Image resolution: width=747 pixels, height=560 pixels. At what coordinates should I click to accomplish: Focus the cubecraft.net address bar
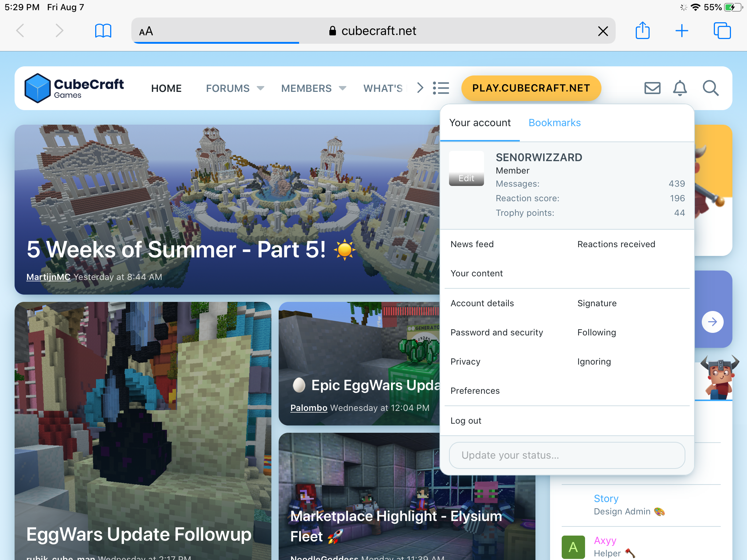click(x=373, y=31)
